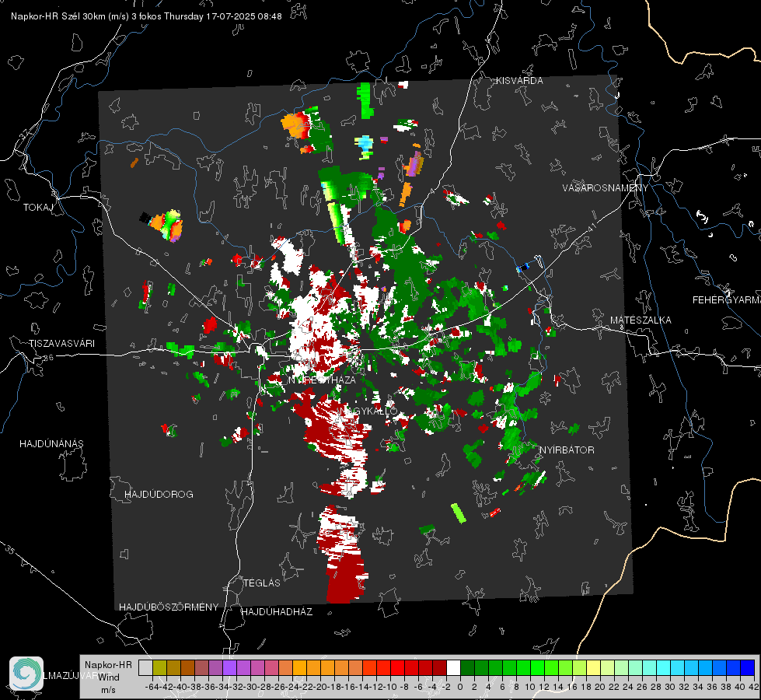Click road number 36 near Tiszavasvári
The height and width of the screenshot is (700, 761).
click(48, 358)
